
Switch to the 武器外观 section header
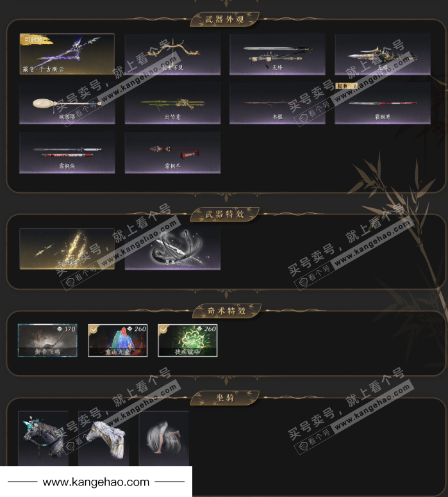tap(224, 19)
